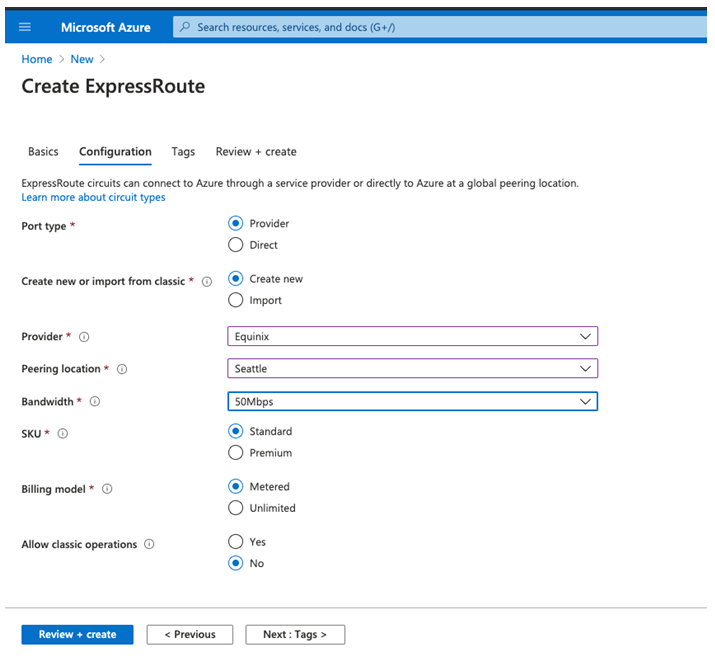The height and width of the screenshot is (661, 715).
Task: Show info for Create new or import
Action: [207, 282]
